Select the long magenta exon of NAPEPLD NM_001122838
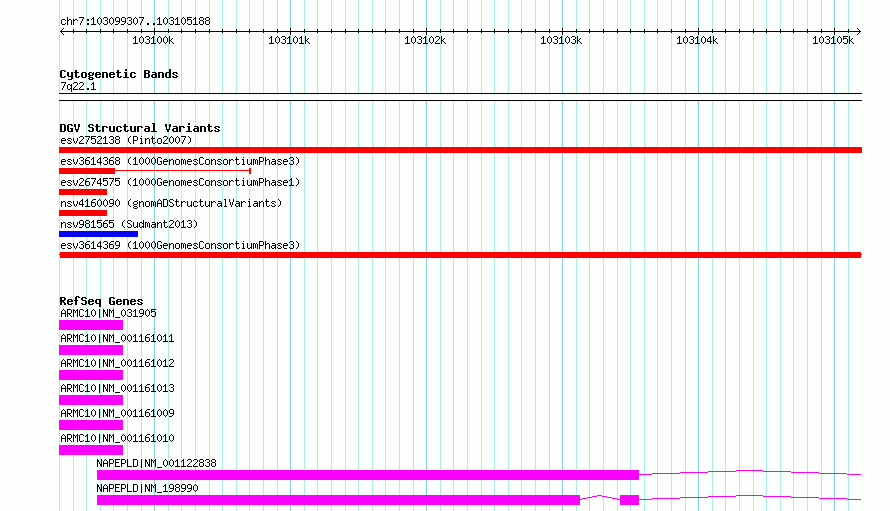Image resolution: width=890 pixels, height=511 pixels. tap(368, 475)
